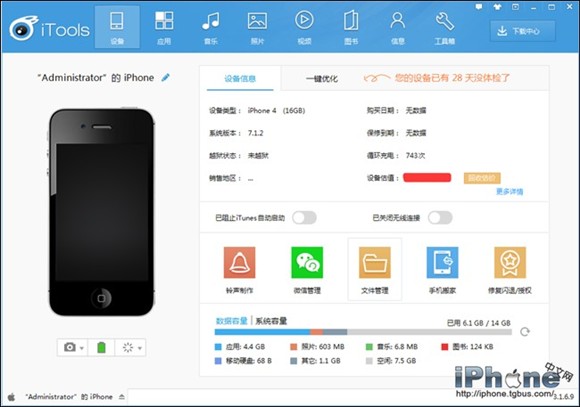Click the restart spinner icon
Screen dimensions: 580x407
[128, 347]
